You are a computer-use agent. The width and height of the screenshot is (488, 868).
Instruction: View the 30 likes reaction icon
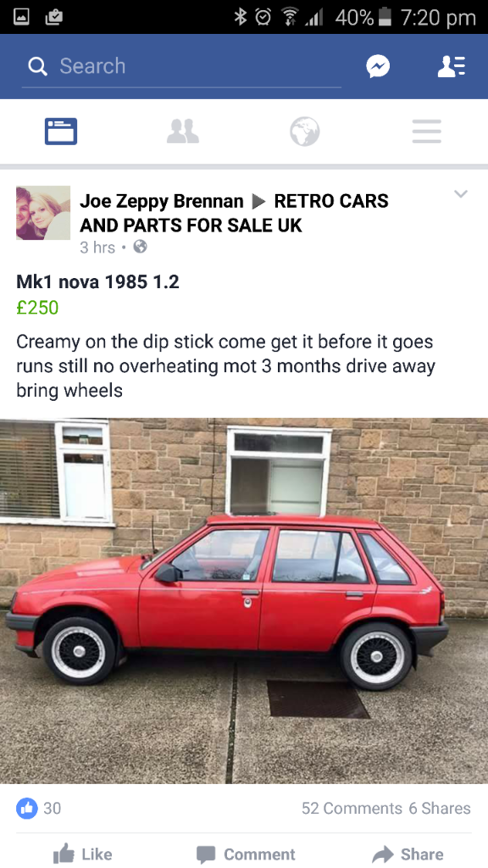click(26, 808)
